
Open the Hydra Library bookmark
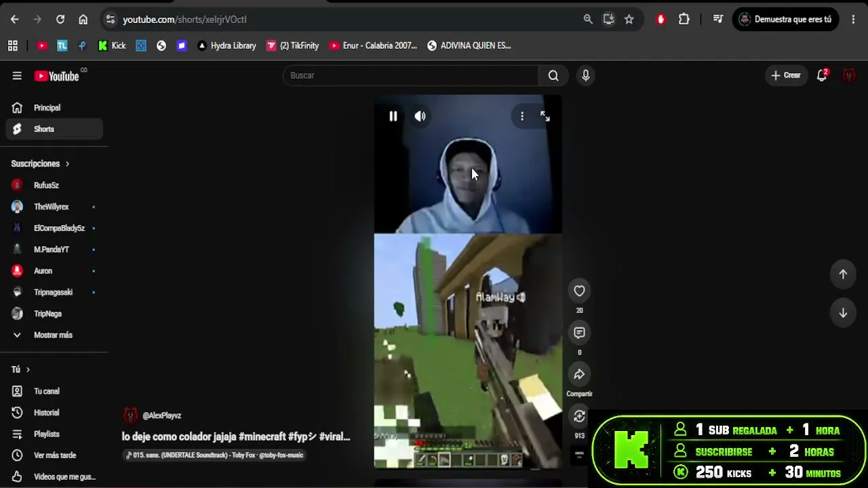226,46
